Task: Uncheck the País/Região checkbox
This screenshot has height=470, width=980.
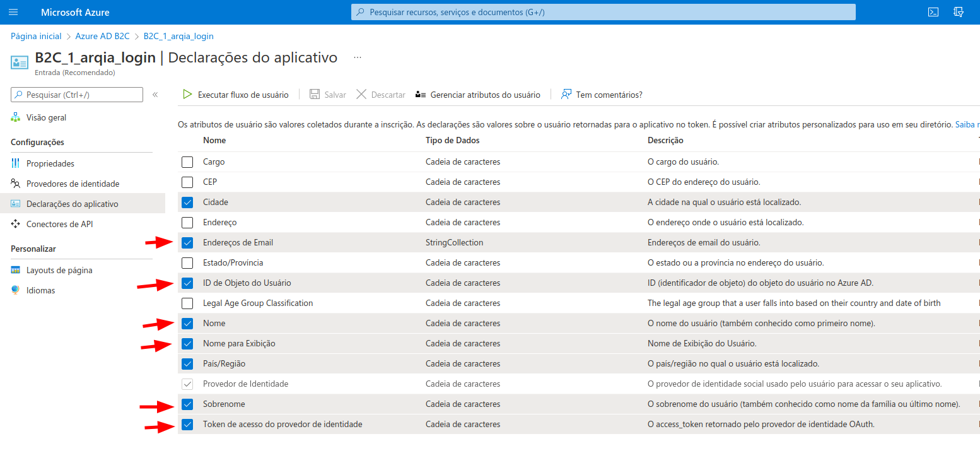Action: pyautogui.click(x=187, y=364)
